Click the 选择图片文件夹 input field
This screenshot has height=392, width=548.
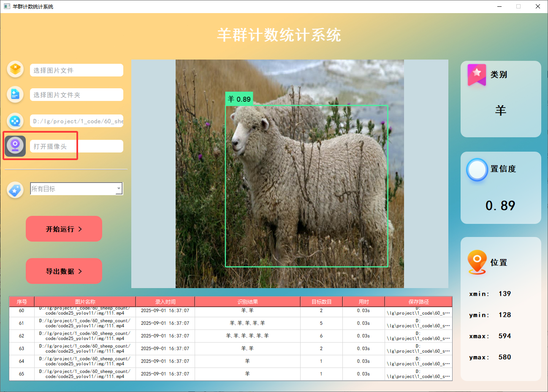pos(76,95)
